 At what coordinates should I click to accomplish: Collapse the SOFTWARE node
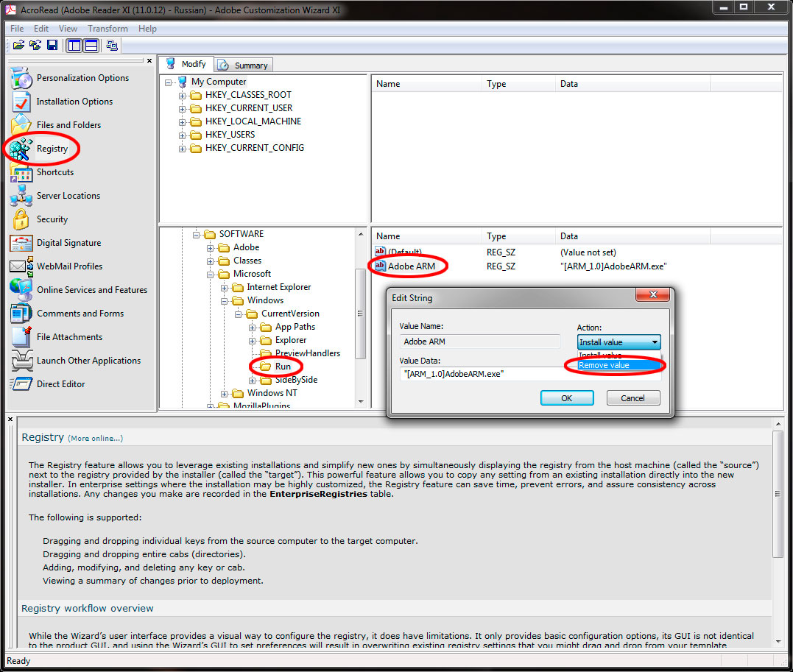[x=197, y=235]
